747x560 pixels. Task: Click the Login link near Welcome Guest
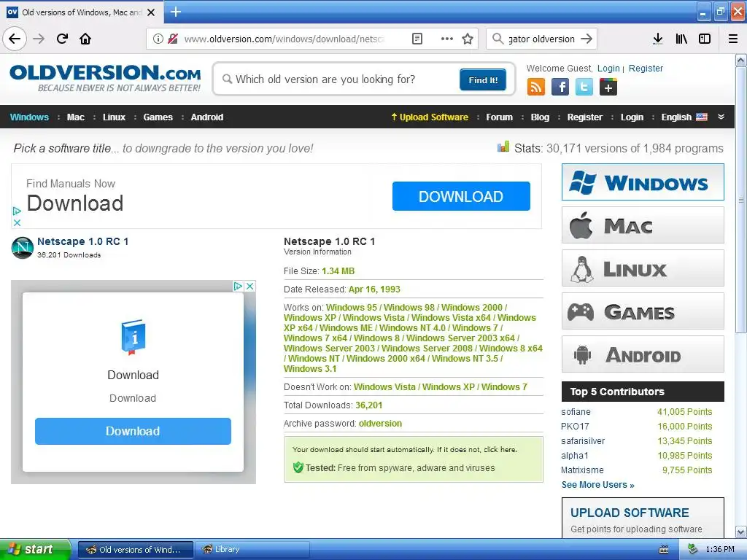coord(608,68)
